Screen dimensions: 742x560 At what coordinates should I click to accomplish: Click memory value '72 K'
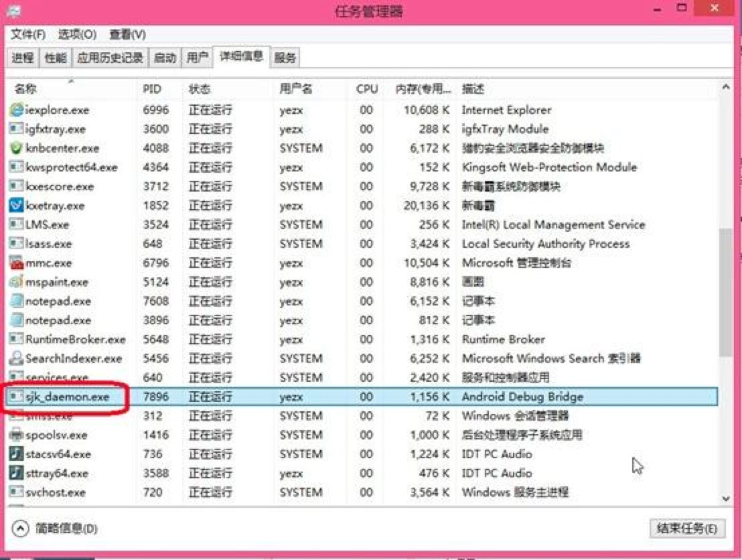pyautogui.click(x=438, y=415)
